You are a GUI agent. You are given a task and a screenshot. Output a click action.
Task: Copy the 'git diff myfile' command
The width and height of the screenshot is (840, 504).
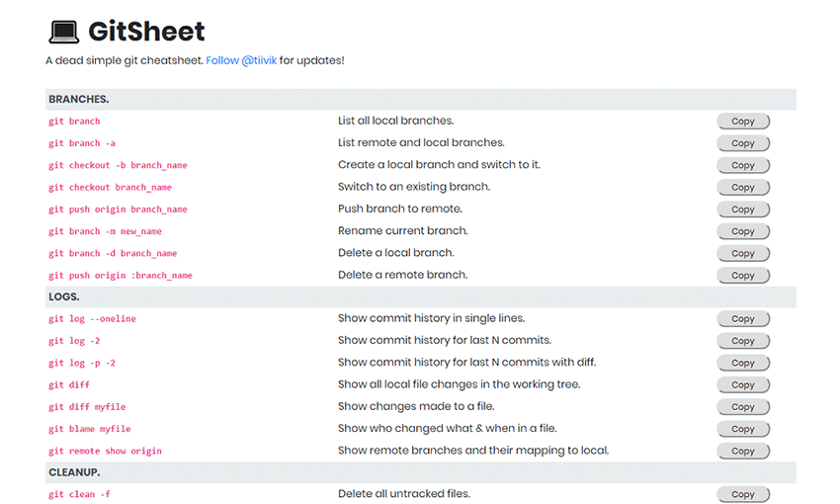(743, 407)
